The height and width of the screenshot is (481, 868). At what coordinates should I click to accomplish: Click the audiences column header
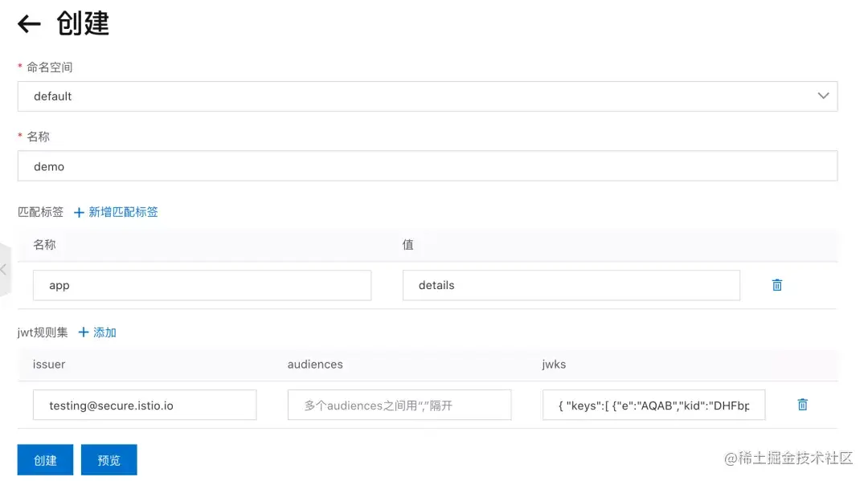(x=315, y=365)
